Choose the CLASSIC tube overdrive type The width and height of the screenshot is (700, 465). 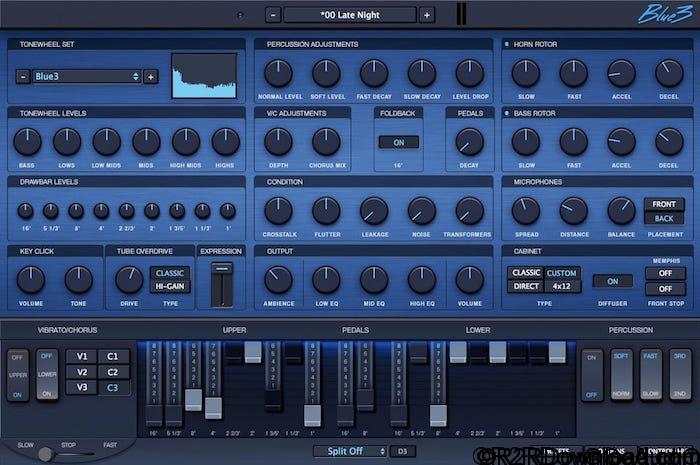(170, 273)
